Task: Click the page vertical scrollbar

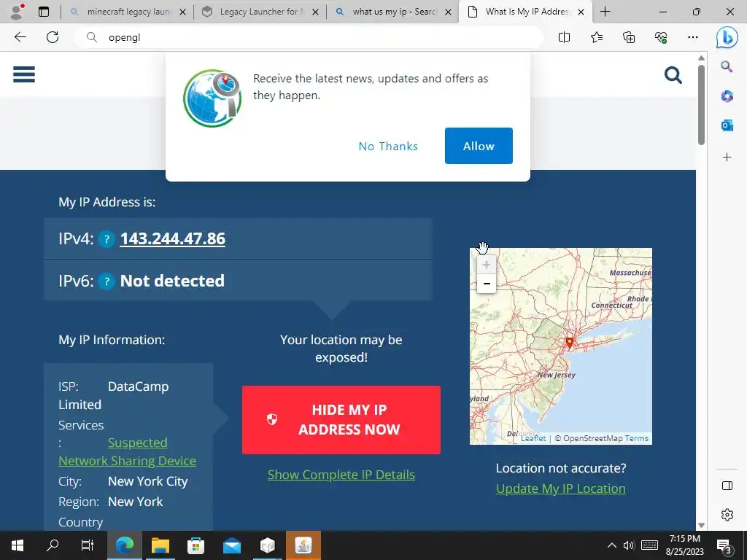Action: (x=701, y=105)
